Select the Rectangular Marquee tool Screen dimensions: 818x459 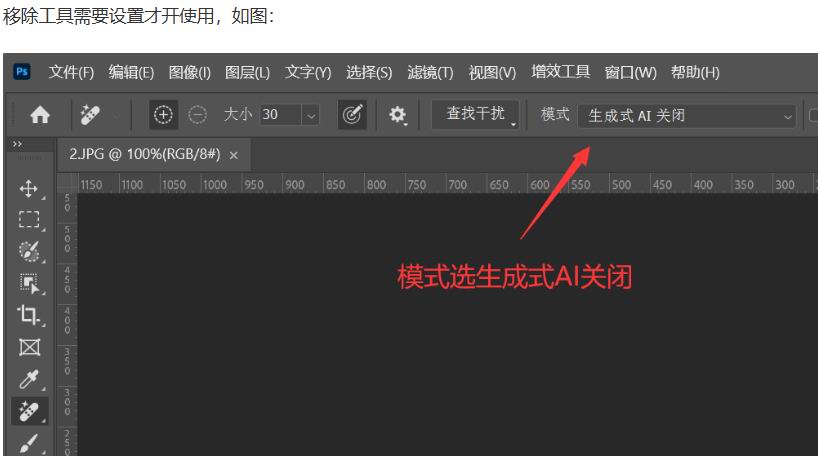[x=28, y=219]
